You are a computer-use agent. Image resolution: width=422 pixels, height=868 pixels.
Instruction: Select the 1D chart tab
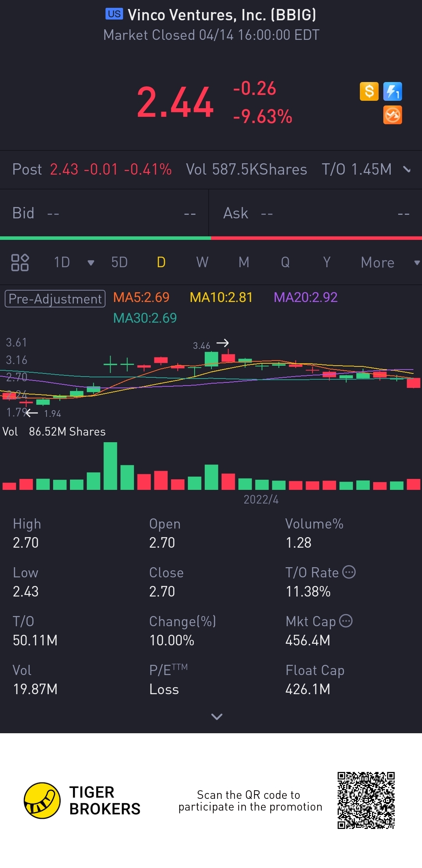pos(62,263)
